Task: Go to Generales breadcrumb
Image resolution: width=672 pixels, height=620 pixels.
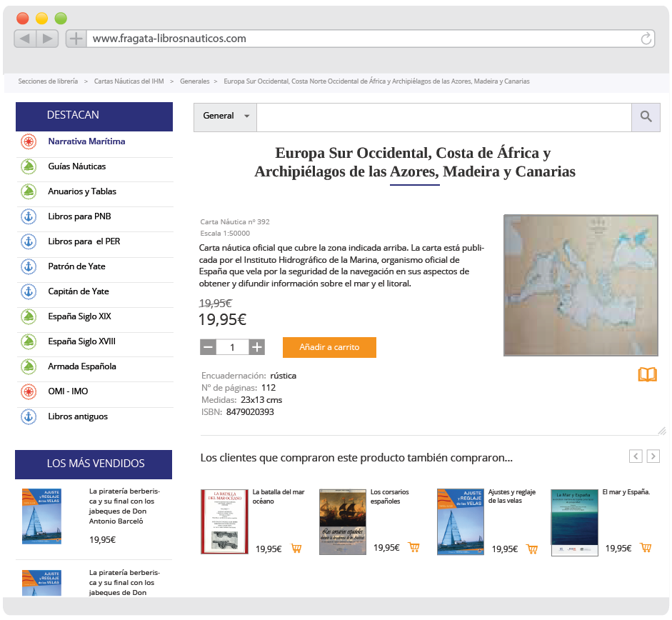Action: tap(194, 81)
